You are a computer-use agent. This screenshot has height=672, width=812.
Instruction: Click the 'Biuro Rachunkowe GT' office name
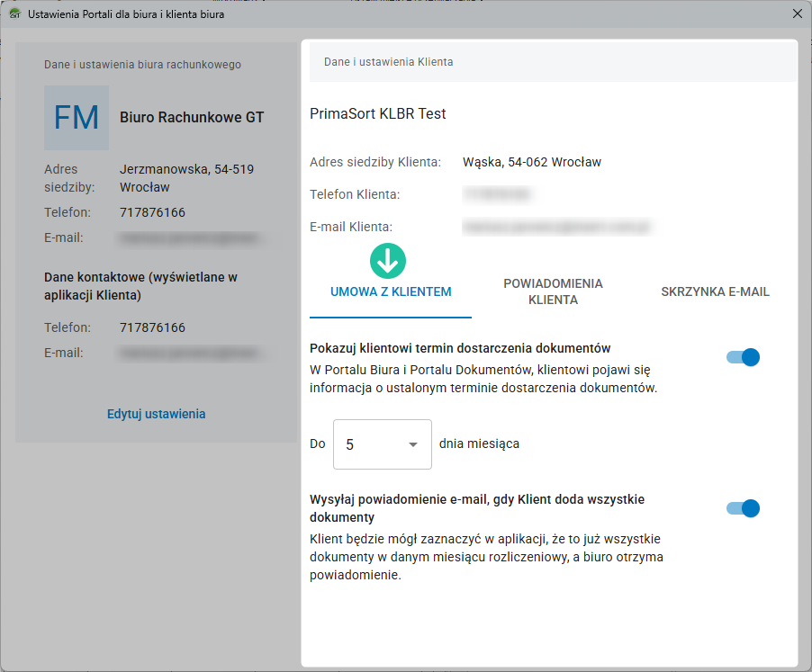[192, 117]
